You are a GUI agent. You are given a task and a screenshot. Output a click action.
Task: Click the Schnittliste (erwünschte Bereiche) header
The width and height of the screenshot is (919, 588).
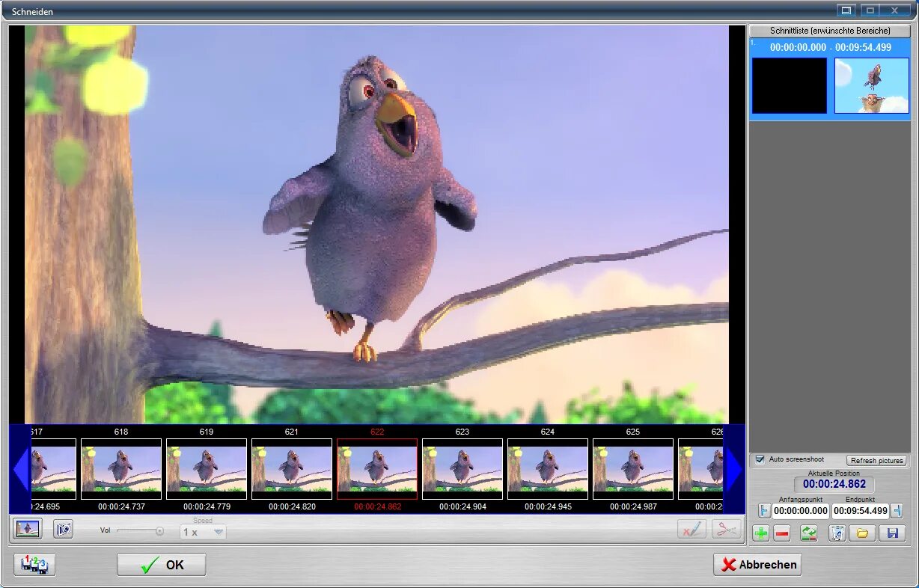830,31
